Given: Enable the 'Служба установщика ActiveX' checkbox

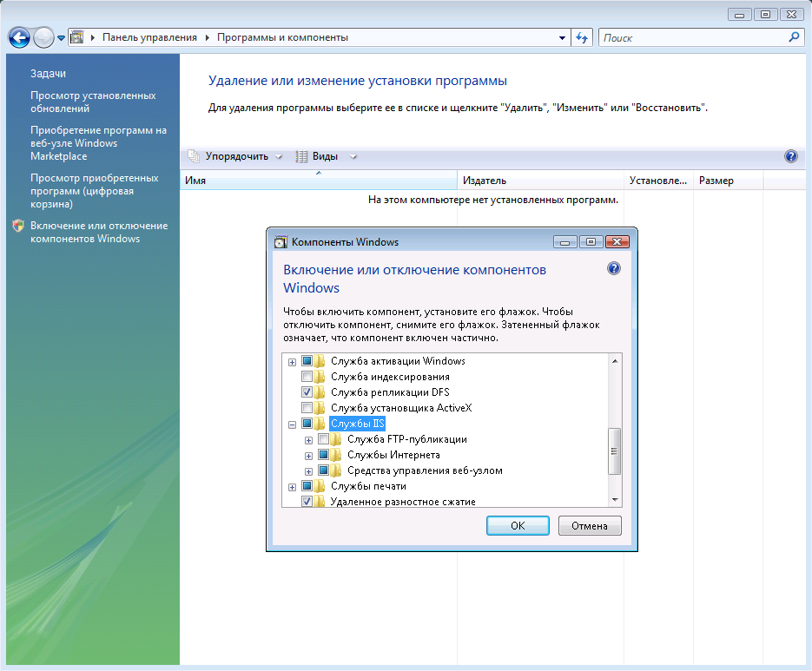Looking at the screenshot, I should [307, 407].
